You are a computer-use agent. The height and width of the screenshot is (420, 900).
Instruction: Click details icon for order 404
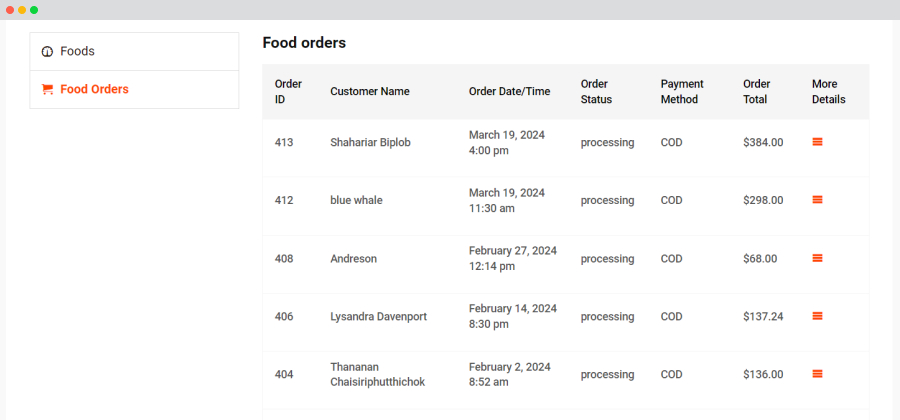point(817,374)
